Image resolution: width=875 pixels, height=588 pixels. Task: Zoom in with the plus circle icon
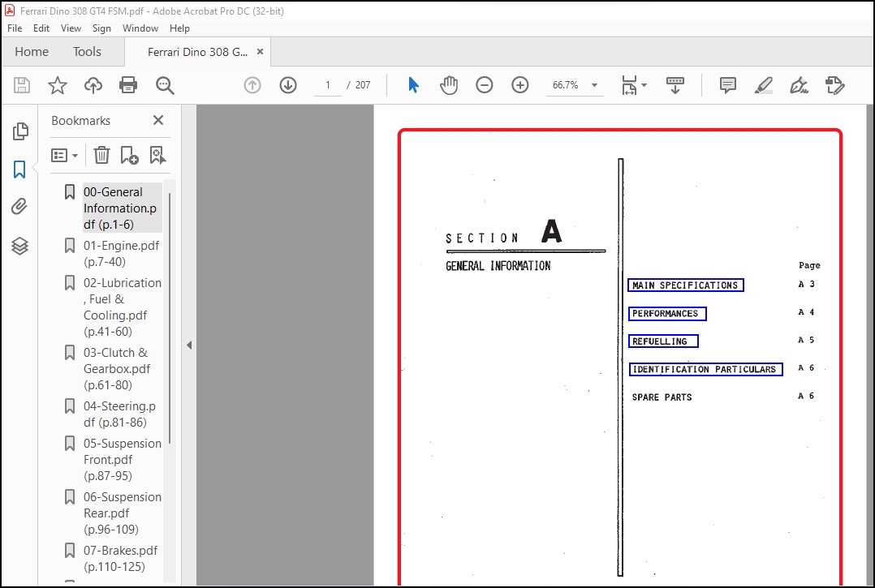(x=520, y=85)
